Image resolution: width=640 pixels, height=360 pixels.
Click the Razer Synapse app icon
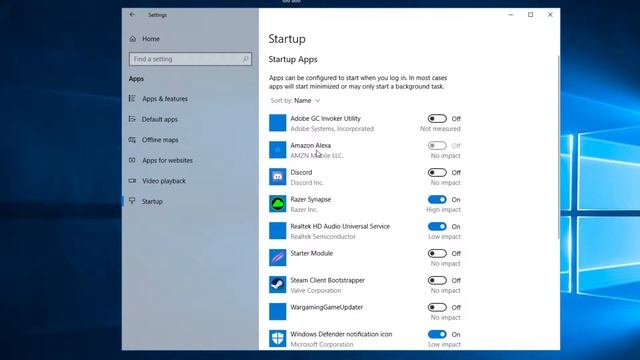tap(278, 204)
